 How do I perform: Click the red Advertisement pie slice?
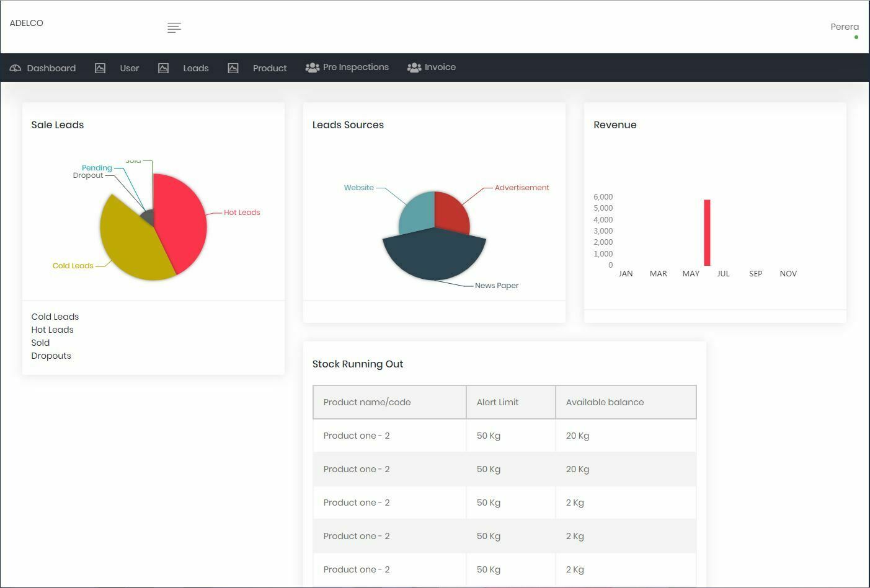(451, 212)
